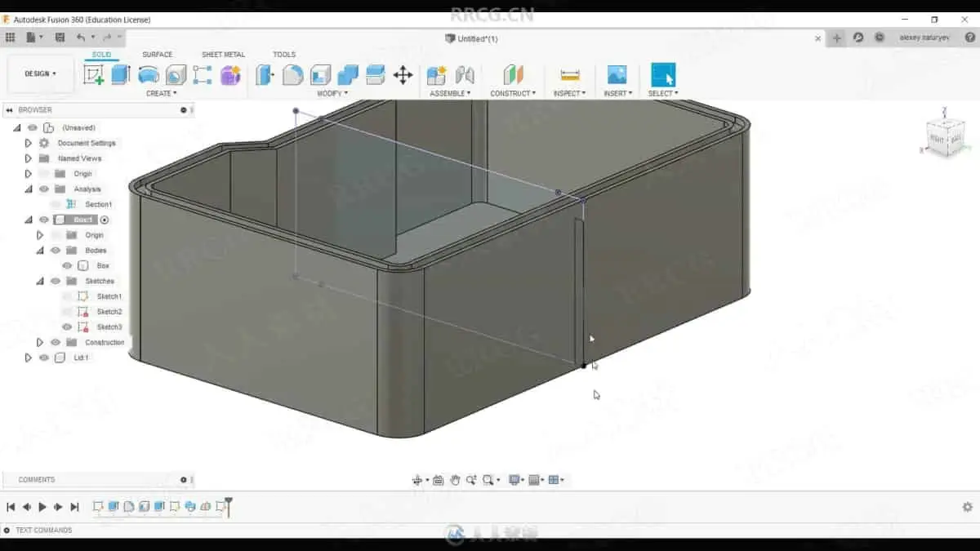This screenshot has width=980, height=551.
Task: Click the active-component radio button on Box:1
Action: (x=105, y=220)
